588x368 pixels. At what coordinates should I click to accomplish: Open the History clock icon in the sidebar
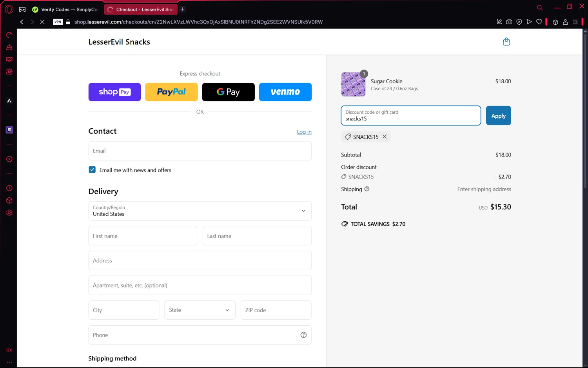tap(9, 188)
